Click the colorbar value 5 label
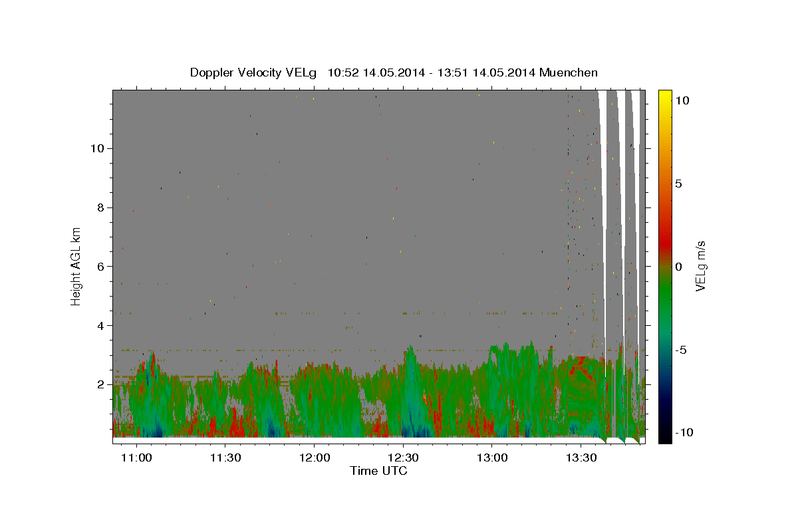This screenshot has width=798, height=532. (x=679, y=184)
